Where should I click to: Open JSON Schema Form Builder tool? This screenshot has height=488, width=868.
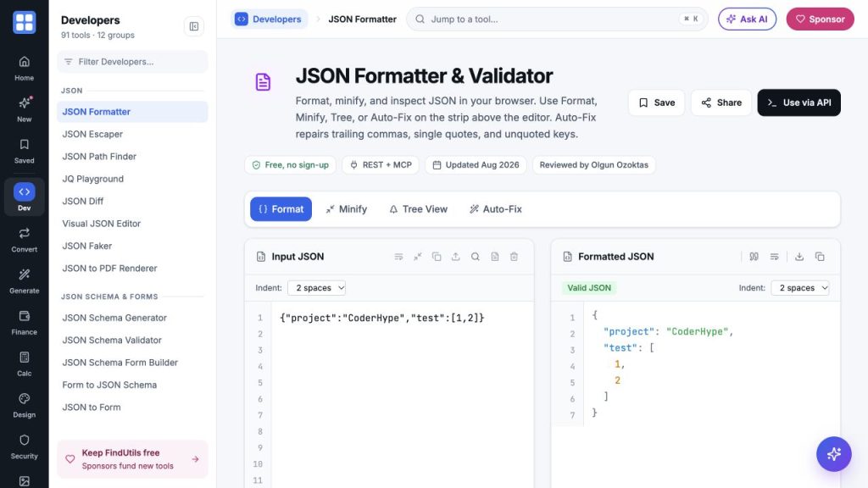pyautogui.click(x=132, y=363)
